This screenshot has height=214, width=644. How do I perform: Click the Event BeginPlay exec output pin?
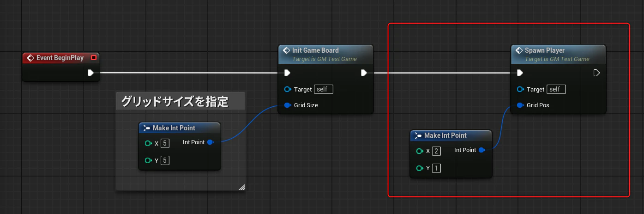[90, 73]
